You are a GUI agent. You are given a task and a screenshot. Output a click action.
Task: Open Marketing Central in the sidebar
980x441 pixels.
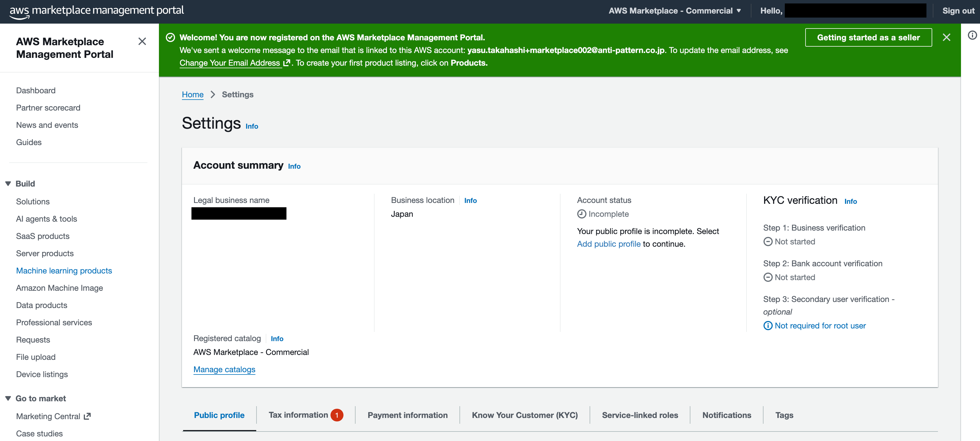[x=48, y=416]
